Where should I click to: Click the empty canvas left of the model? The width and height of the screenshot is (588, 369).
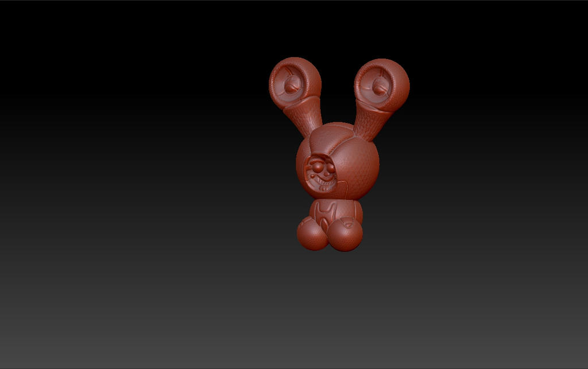coord(144,172)
